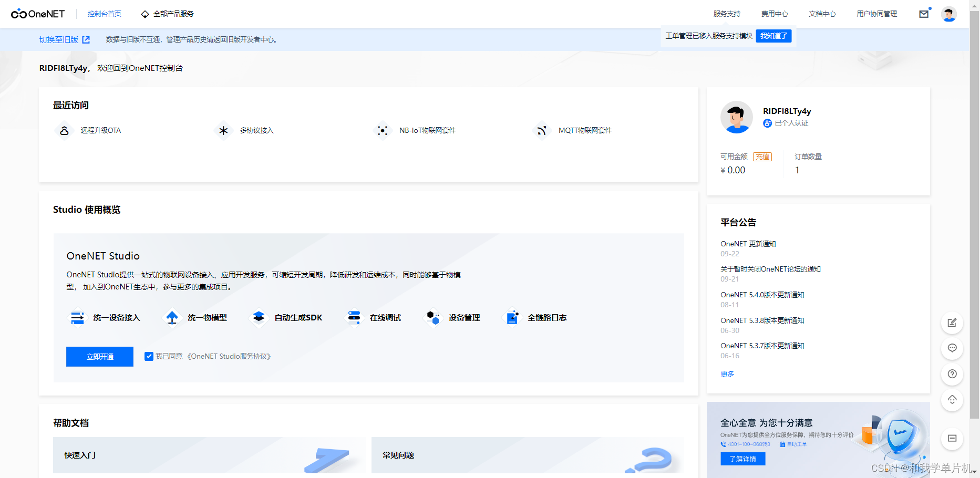
Task: Dismiss the notice with 我知道了
Action: (x=774, y=36)
